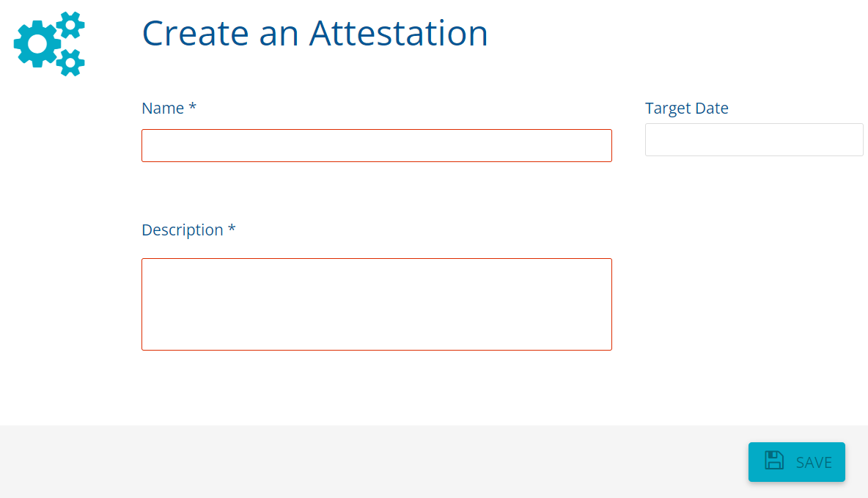Screen dimensions: 868x498
Task: Focus the Name input field
Action: [x=376, y=145]
